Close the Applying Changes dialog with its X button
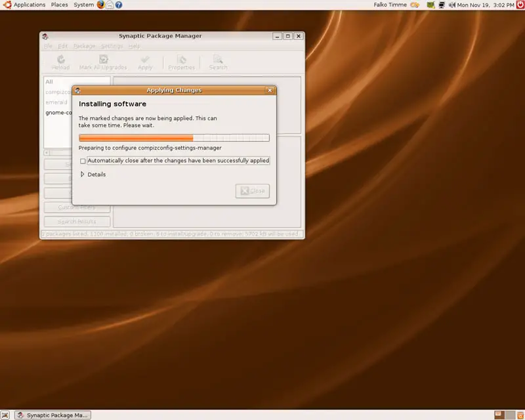Image resolution: width=525 pixels, height=420 pixels. tap(270, 90)
